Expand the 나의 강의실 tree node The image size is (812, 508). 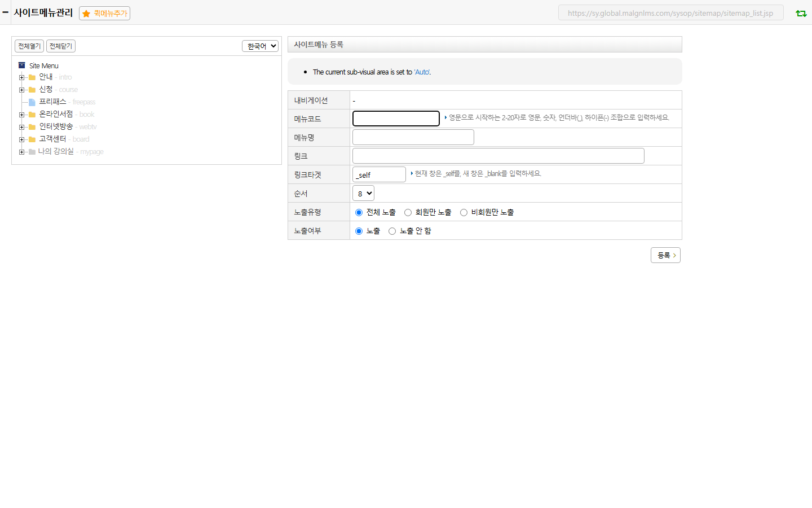click(21, 152)
